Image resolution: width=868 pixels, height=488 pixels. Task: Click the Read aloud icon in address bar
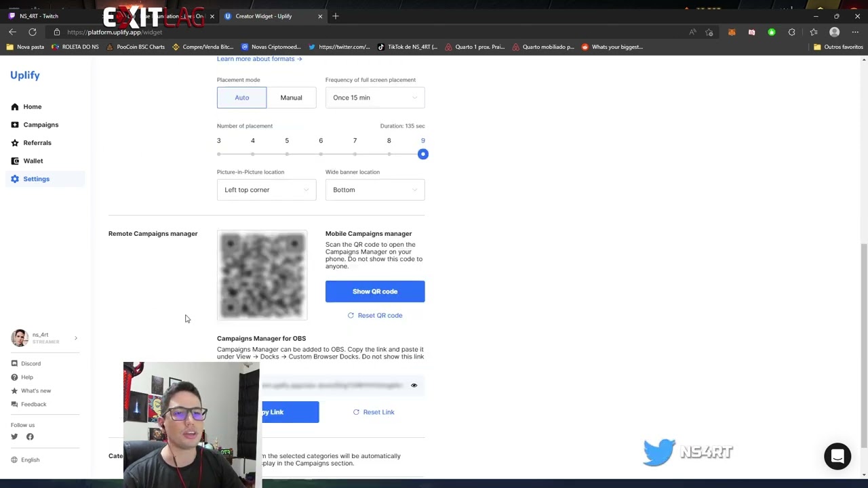[x=692, y=32]
